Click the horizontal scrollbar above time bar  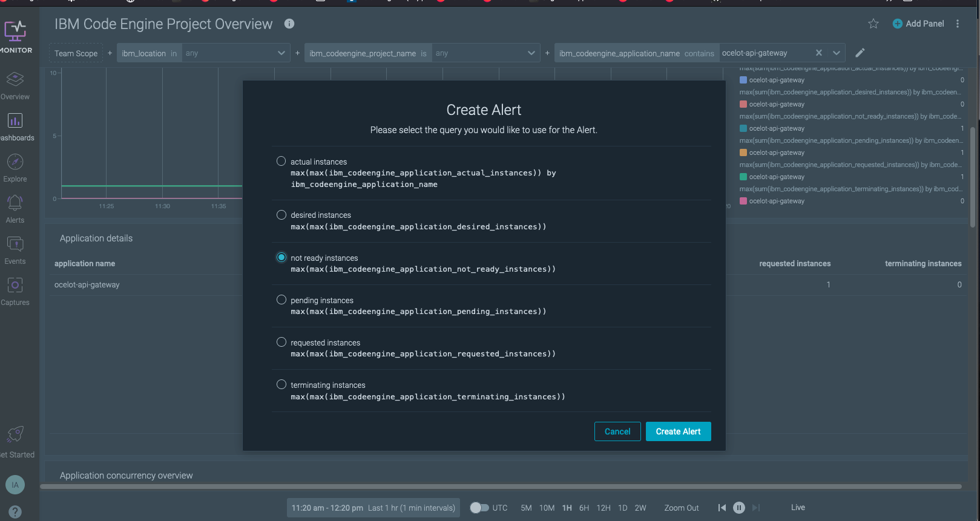(x=501, y=486)
